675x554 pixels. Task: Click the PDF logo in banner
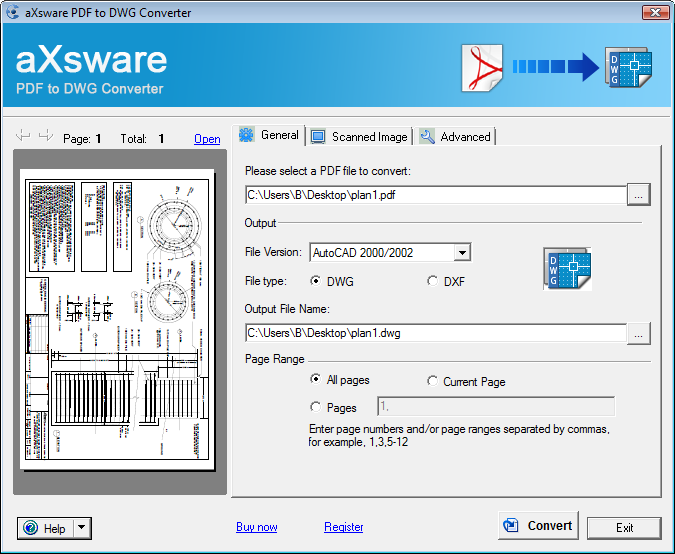[x=482, y=68]
